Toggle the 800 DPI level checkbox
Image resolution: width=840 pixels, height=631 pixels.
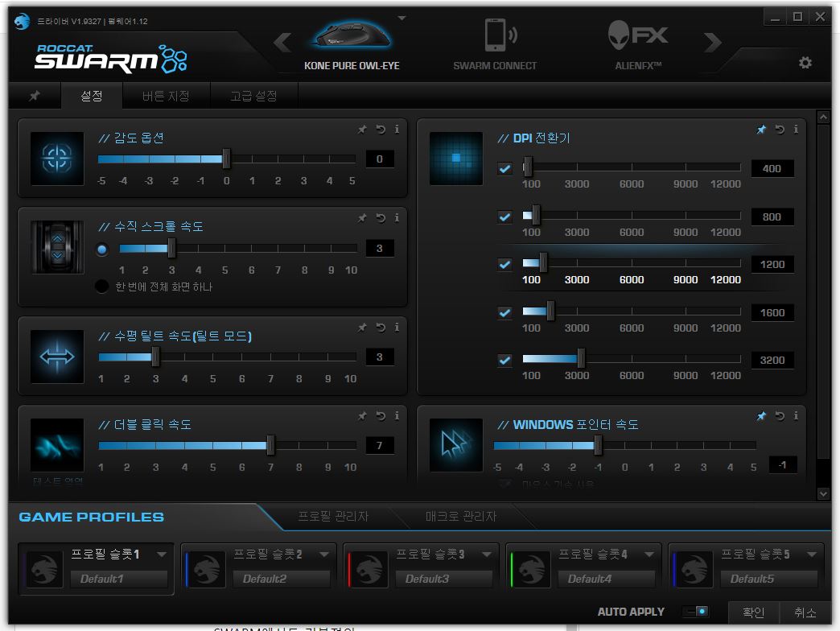click(504, 217)
